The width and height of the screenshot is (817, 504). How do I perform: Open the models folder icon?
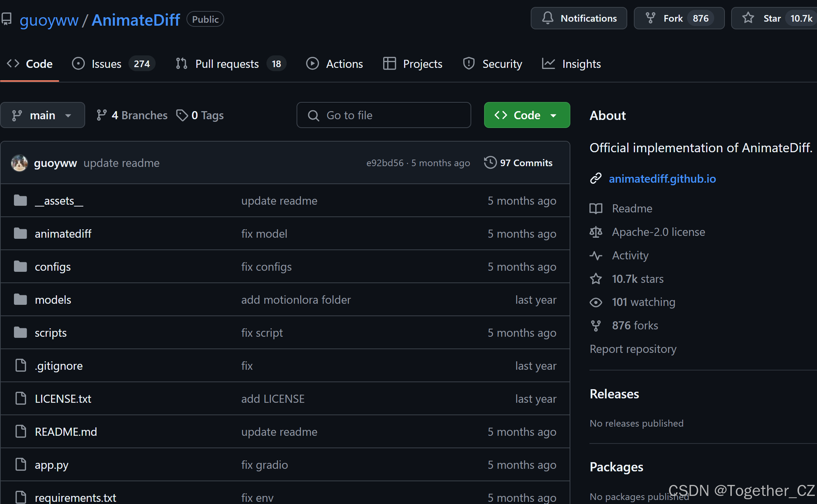click(21, 300)
